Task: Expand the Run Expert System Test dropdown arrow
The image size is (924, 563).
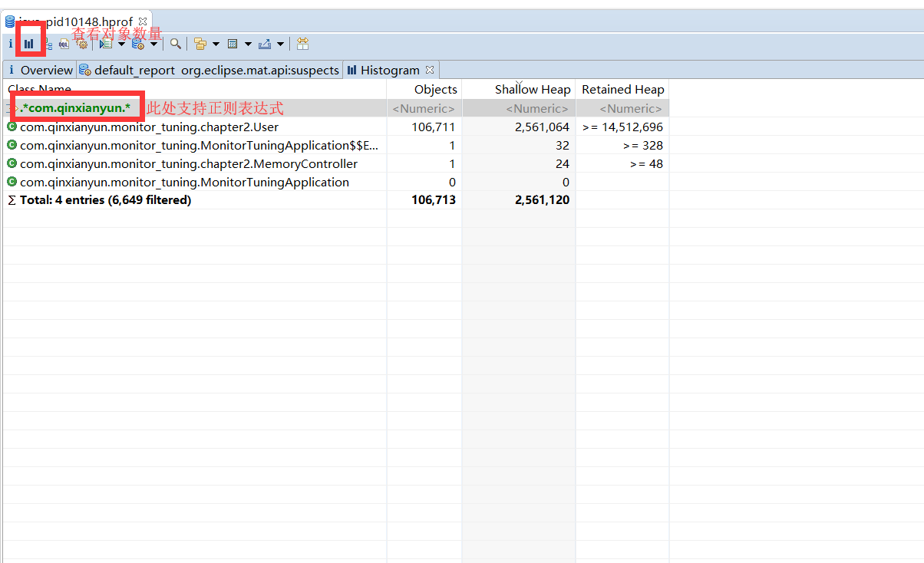Action: [121, 44]
